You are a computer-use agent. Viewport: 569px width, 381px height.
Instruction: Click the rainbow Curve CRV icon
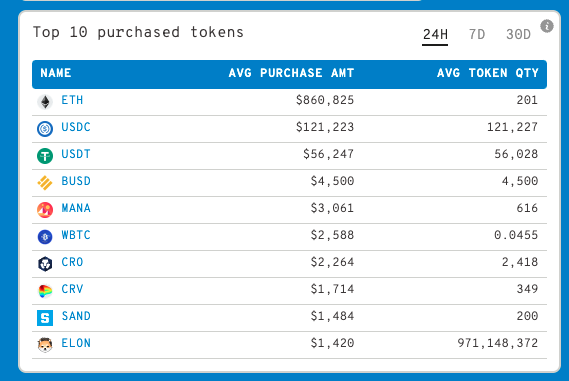point(45,291)
